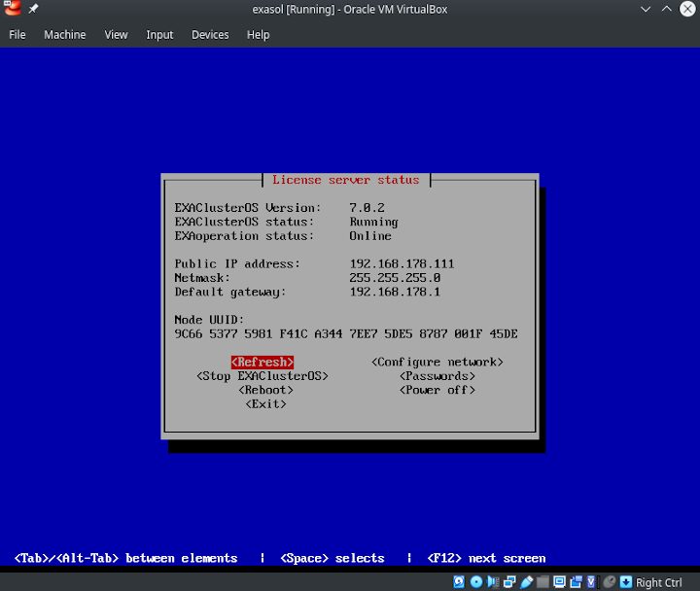Image resolution: width=700 pixels, height=591 pixels.
Task: Select Stop EXAClusterOS
Action: pos(262,376)
